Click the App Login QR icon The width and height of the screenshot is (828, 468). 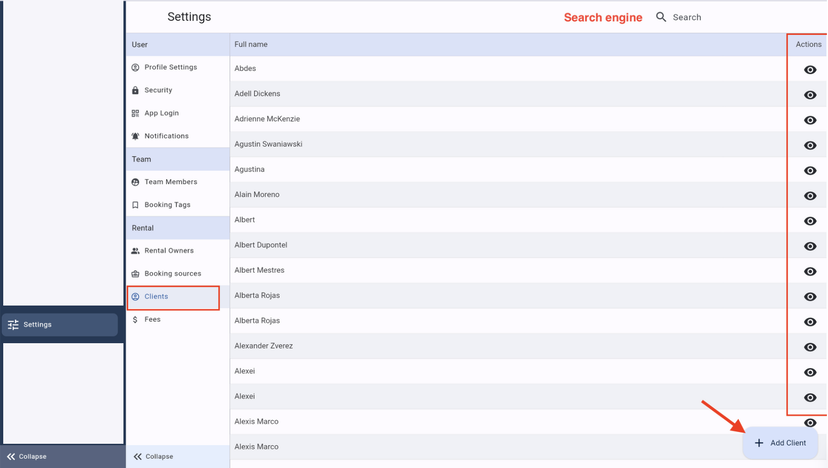(135, 113)
